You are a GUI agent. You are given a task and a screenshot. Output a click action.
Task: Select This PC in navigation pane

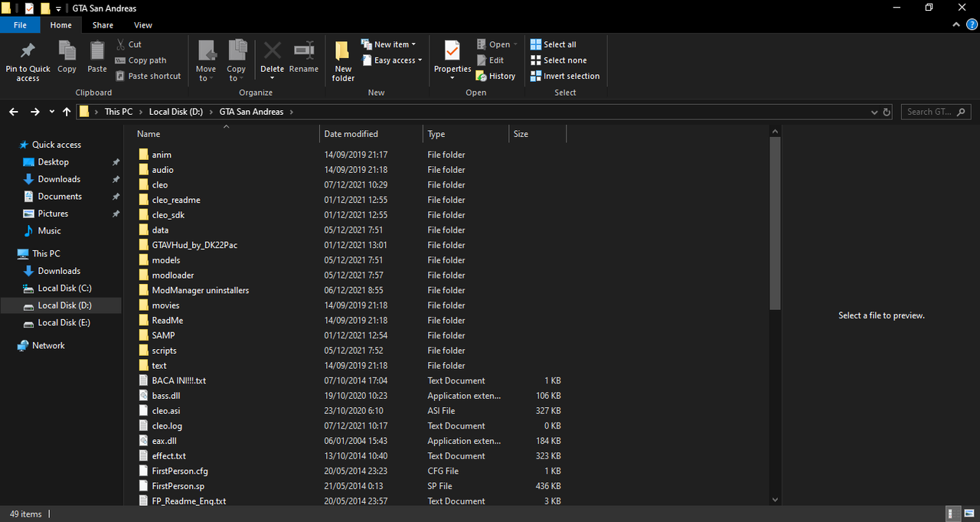(46, 253)
